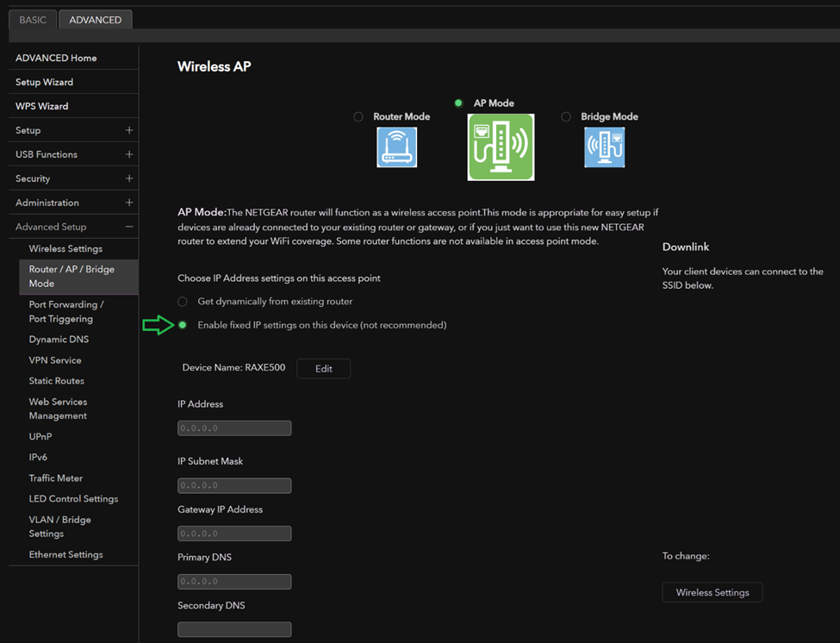Click Edit button next to Device Name

323,369
